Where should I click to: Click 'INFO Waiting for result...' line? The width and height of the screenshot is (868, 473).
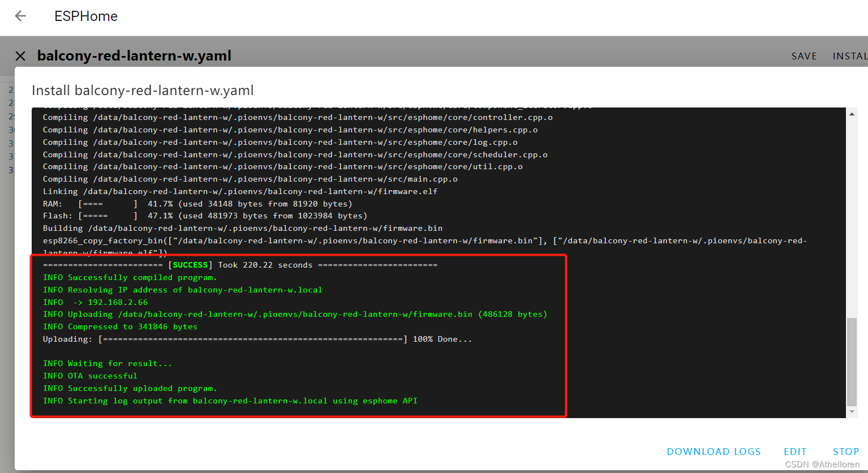coord(108,363)
